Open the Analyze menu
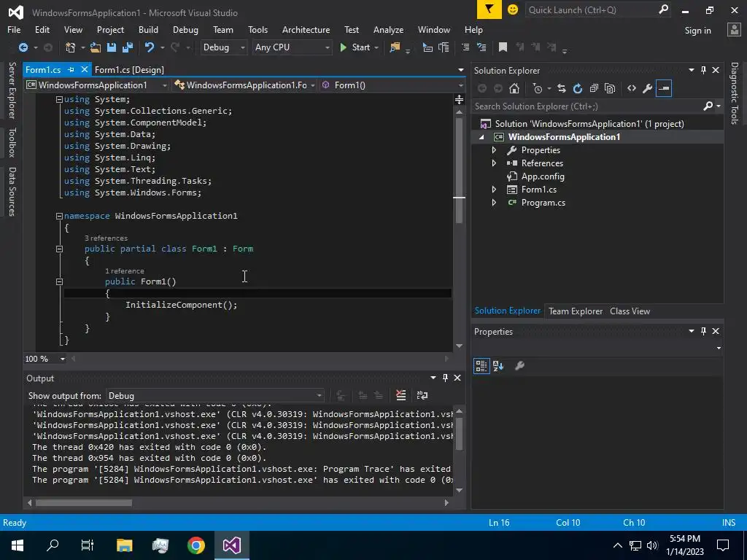 coord(388,29)
